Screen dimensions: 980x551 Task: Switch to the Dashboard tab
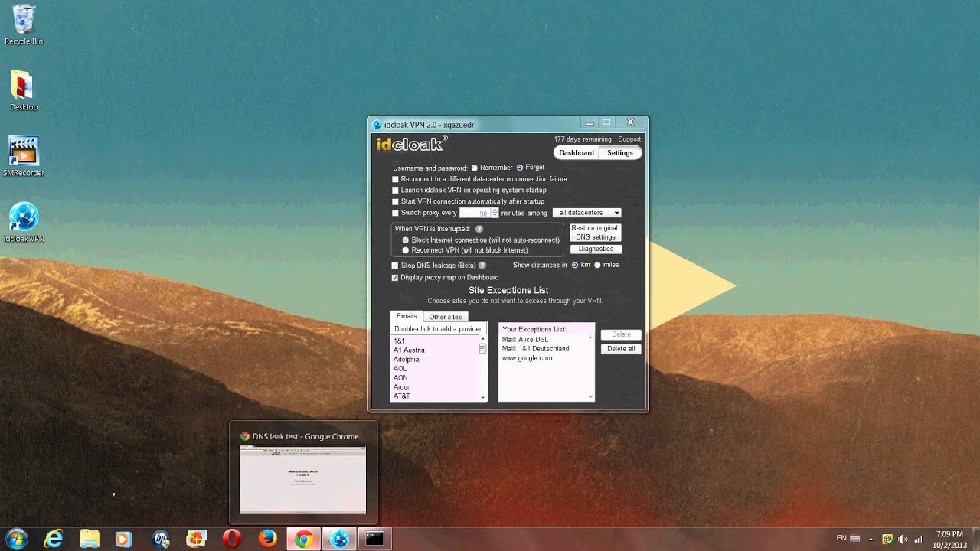577,153
